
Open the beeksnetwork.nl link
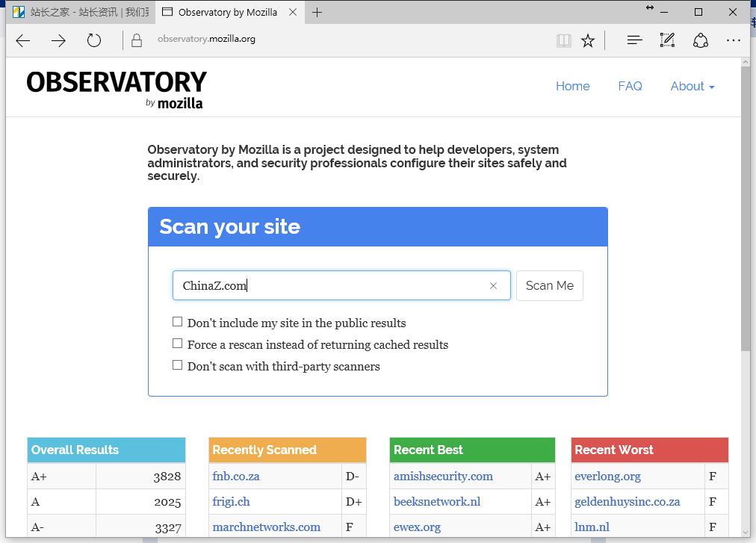[437, 501]
